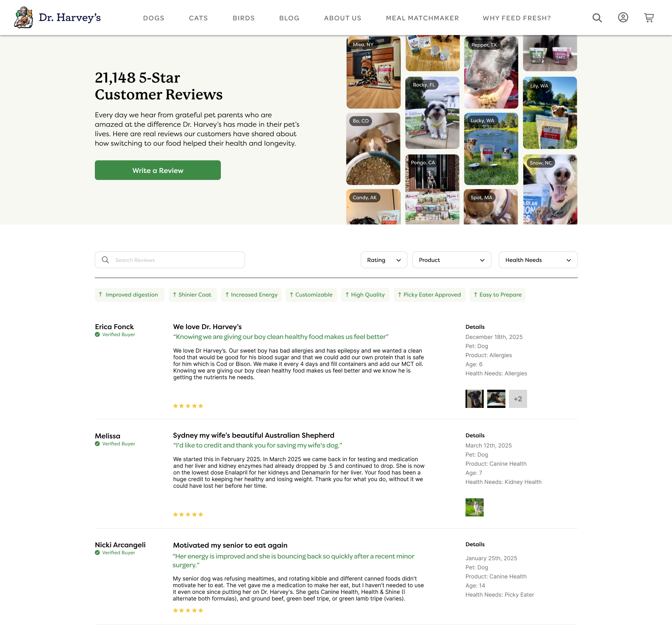Open site search magnifier icon
The height and width of the screenshot is (625, 672).
tap(597, 18)
